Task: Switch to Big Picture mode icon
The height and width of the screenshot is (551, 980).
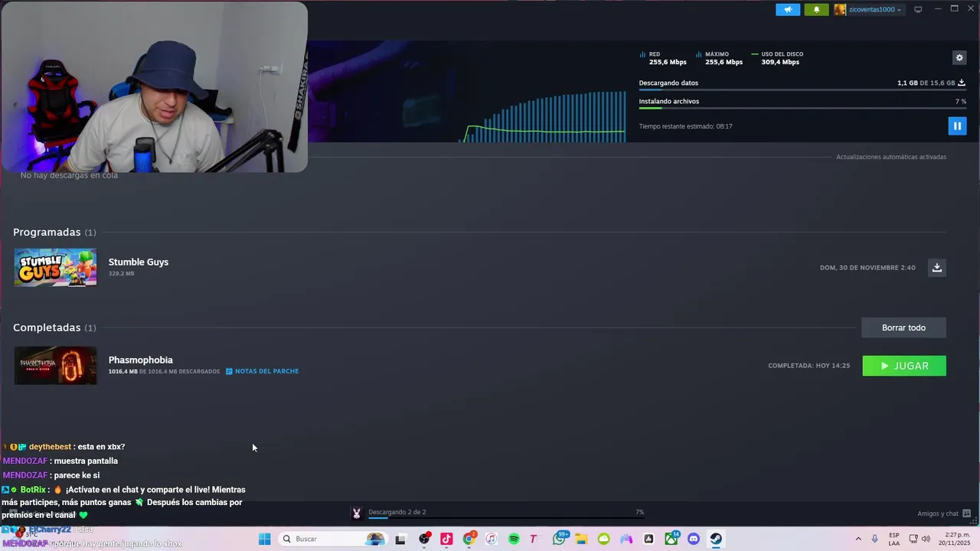Action: coord(918,9)
